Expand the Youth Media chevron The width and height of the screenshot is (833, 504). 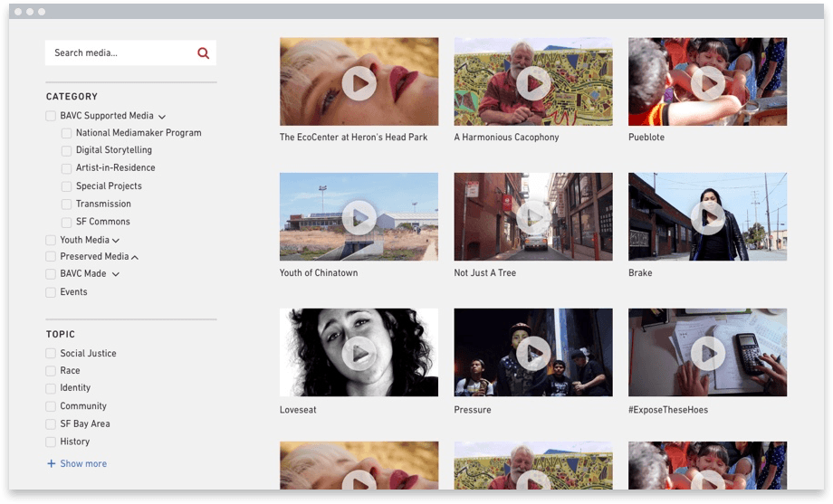point(116,241)
